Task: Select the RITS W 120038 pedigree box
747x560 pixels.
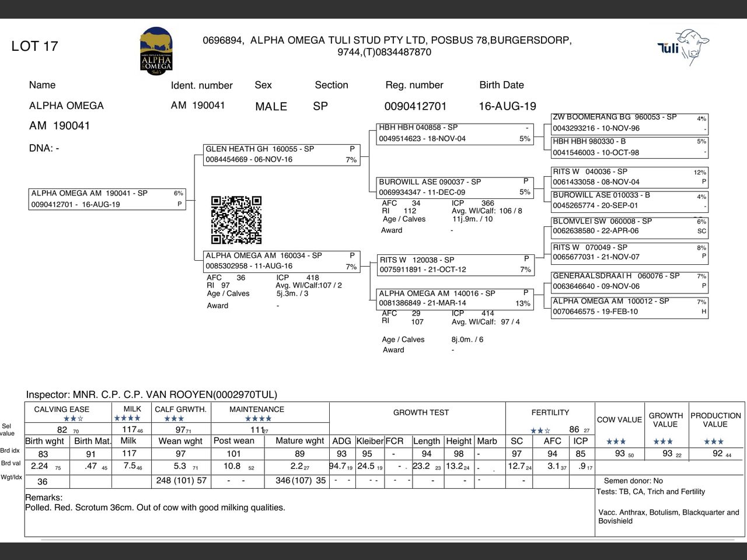Action: tap(456, 264)
